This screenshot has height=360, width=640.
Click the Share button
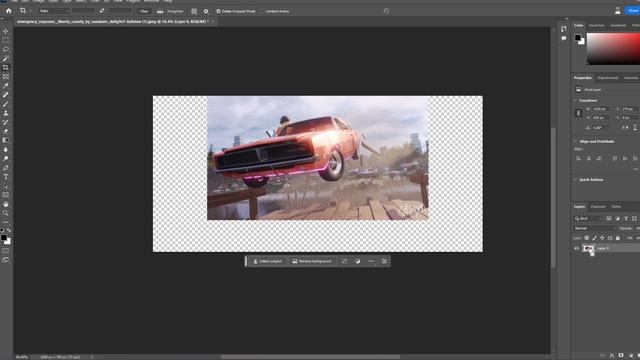click(x=632, y=11)
